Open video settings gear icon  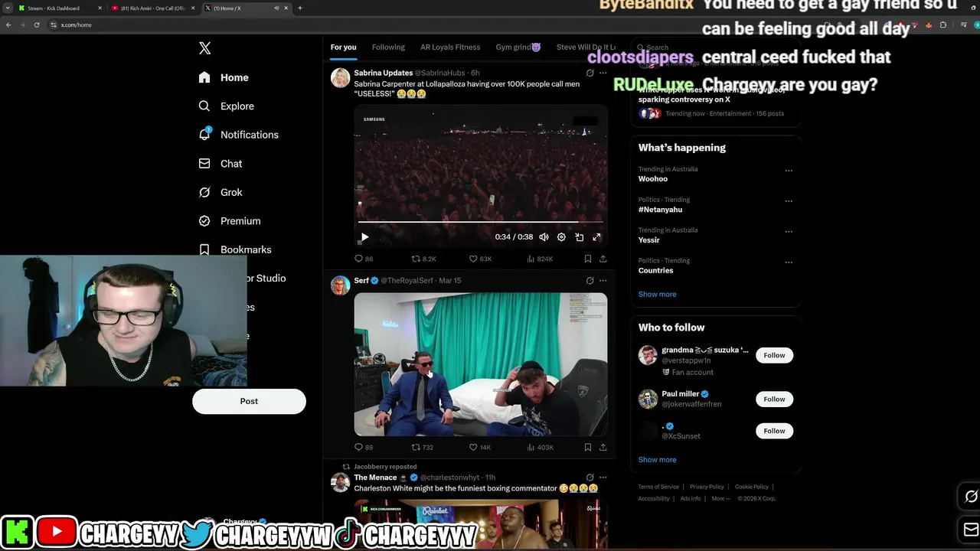point(561,237)
